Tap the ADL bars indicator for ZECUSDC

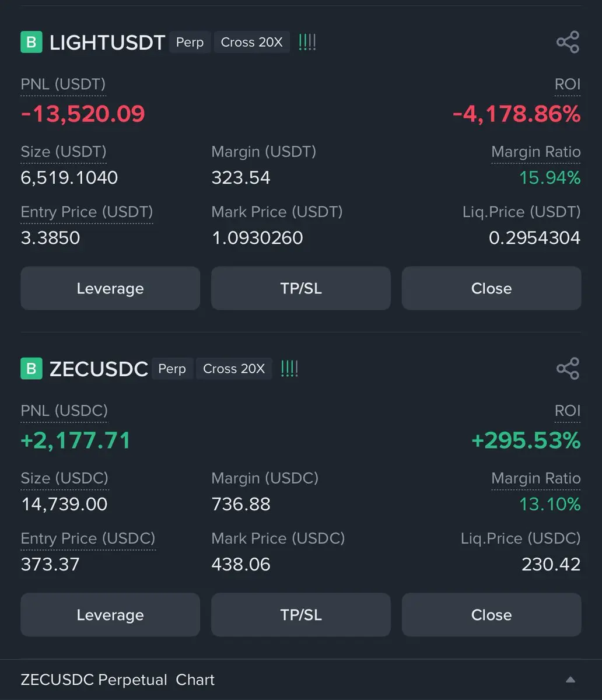point(289,369)
